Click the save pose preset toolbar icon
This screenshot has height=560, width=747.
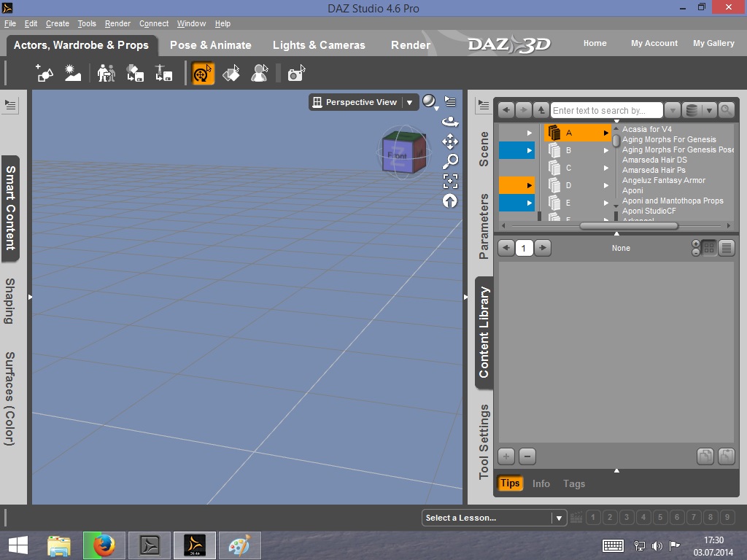click(x=163, y=74)
